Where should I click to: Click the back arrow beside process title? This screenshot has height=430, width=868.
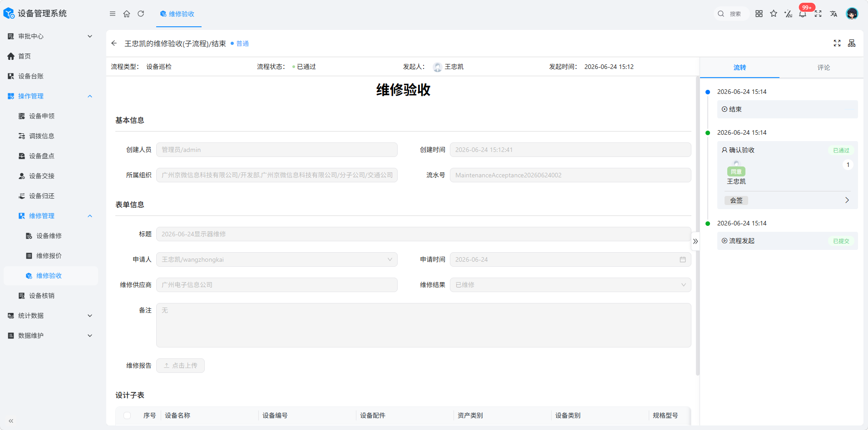(114, 43)
